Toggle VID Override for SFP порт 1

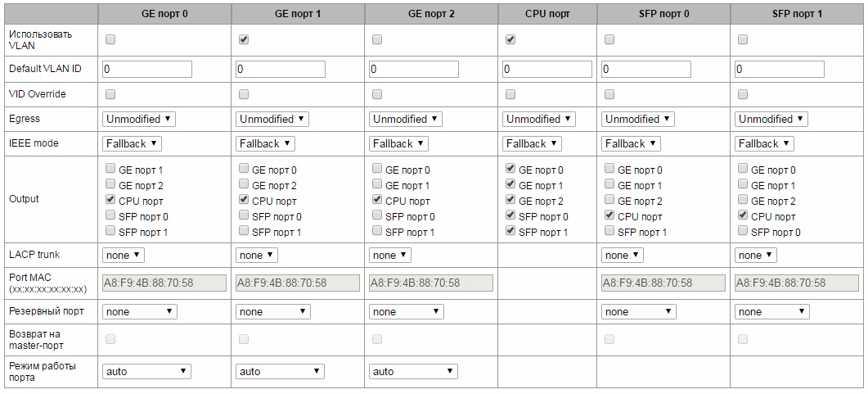[x=743, y=94]
